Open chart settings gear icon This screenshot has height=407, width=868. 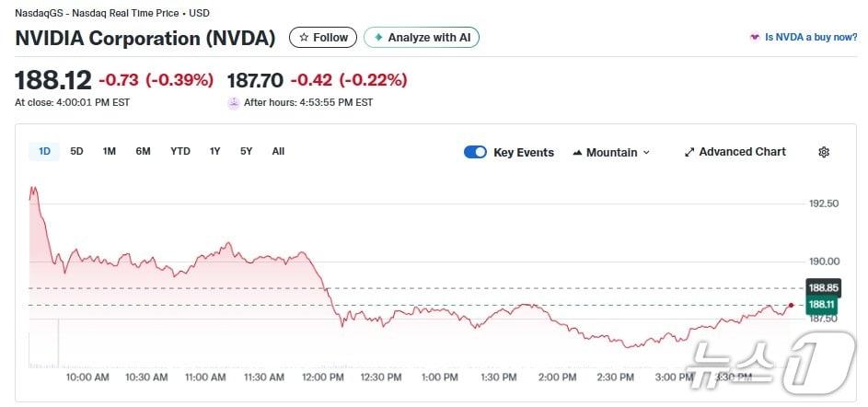(824, 152)
